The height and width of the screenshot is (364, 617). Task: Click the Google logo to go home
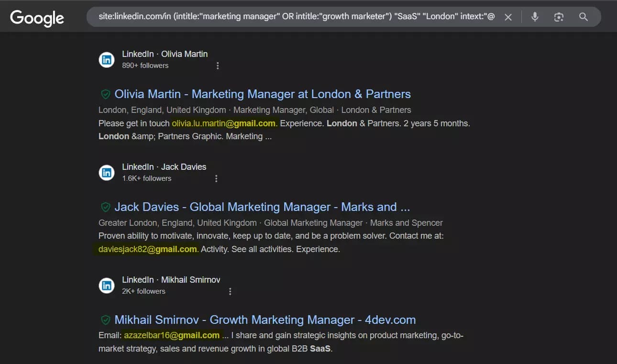[36, 18]
